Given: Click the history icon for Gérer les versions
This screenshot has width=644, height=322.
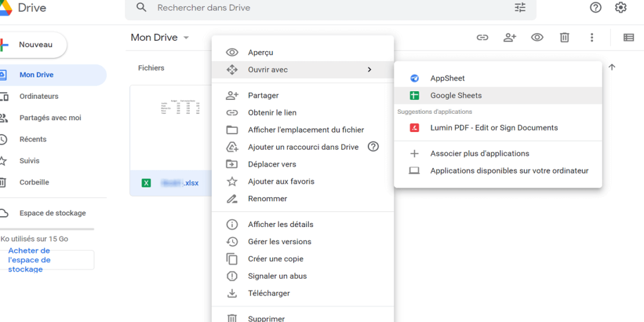Looking at the screenshot, I should click(232, 242).
